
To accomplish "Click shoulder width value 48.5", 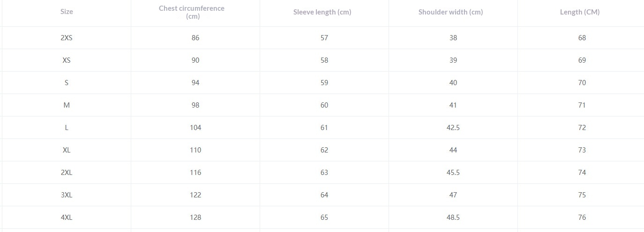I will pyautogui.click(x=453, y=217).
